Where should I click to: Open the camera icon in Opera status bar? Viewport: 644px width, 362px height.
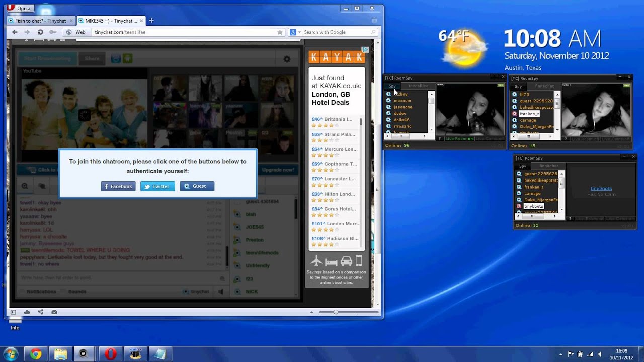coord(54,312)
